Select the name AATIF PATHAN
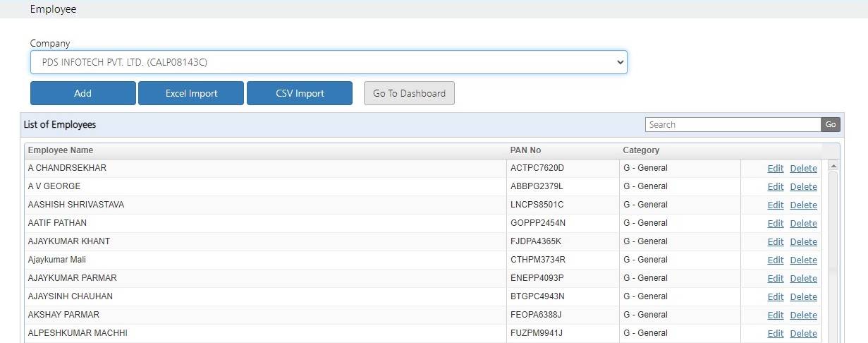The image size is (868, 343). [x=58, y=223]
